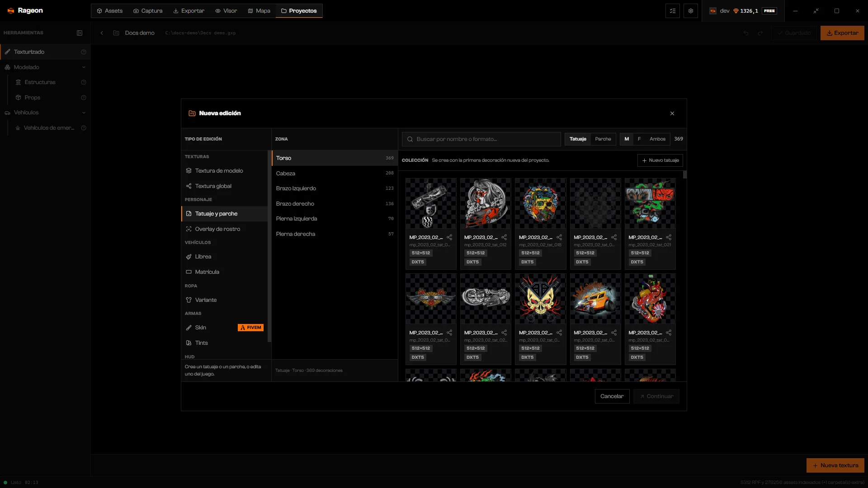The image size is (868, 488).
Task: Click the Nueva textura button
Action: click(835, 465)
